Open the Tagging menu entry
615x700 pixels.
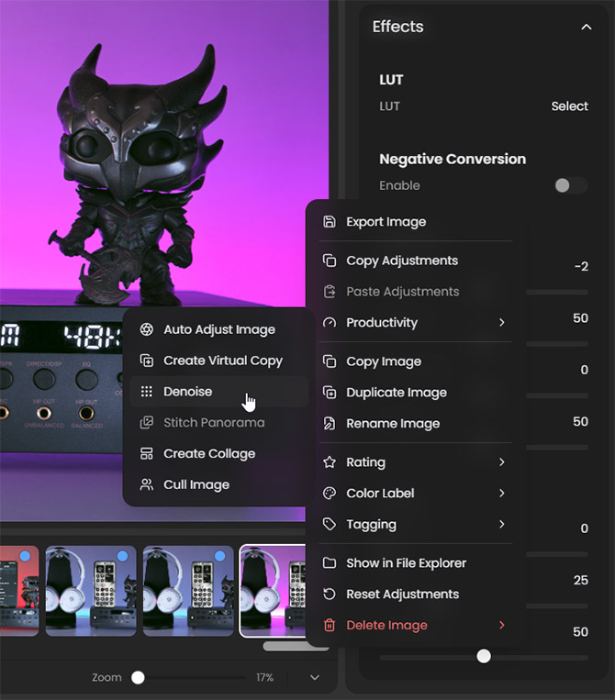(x=371, y=525)
